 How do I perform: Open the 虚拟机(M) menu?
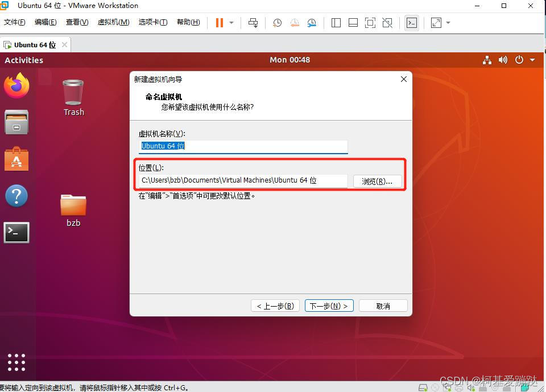point(113,22)
